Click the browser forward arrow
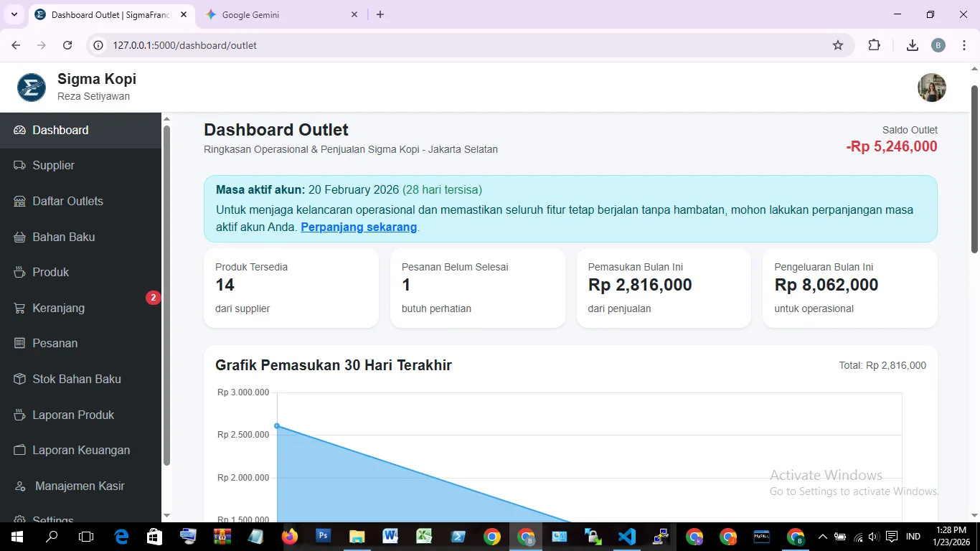 click(42, 45)
